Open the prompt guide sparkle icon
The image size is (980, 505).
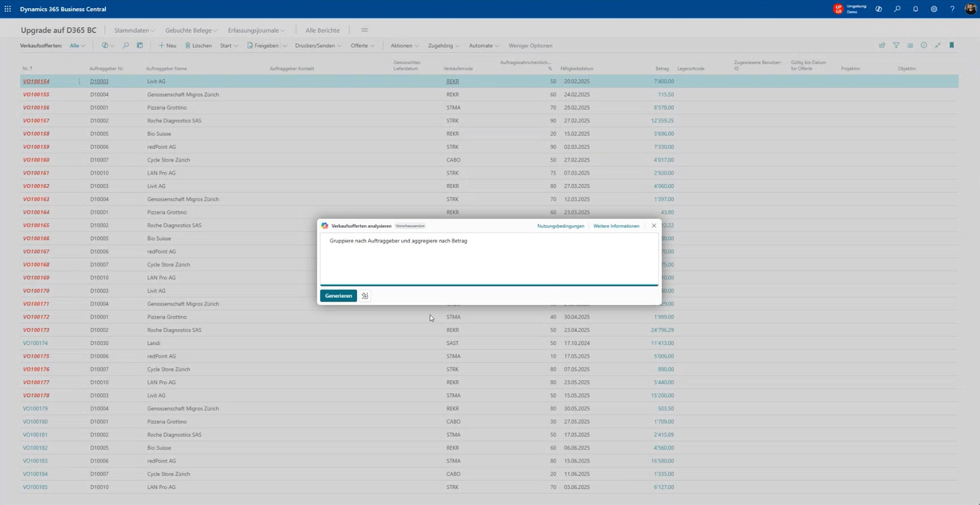[x=365, y=296]
